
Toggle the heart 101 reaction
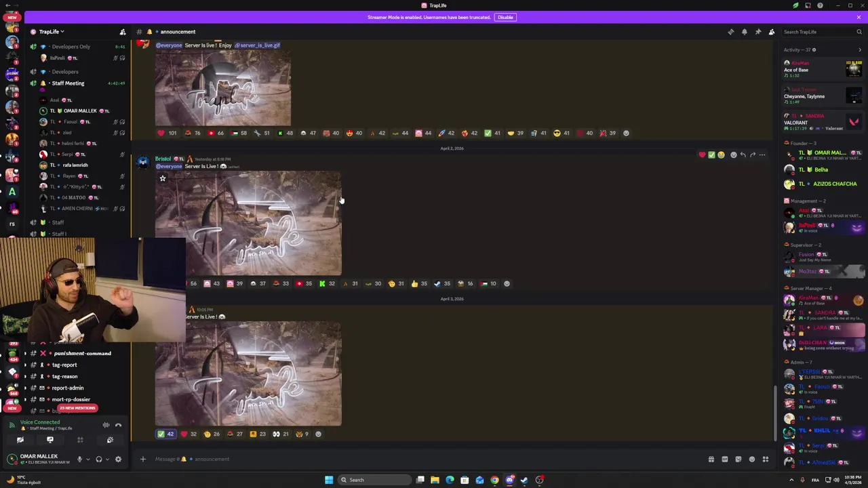(167, 133)
